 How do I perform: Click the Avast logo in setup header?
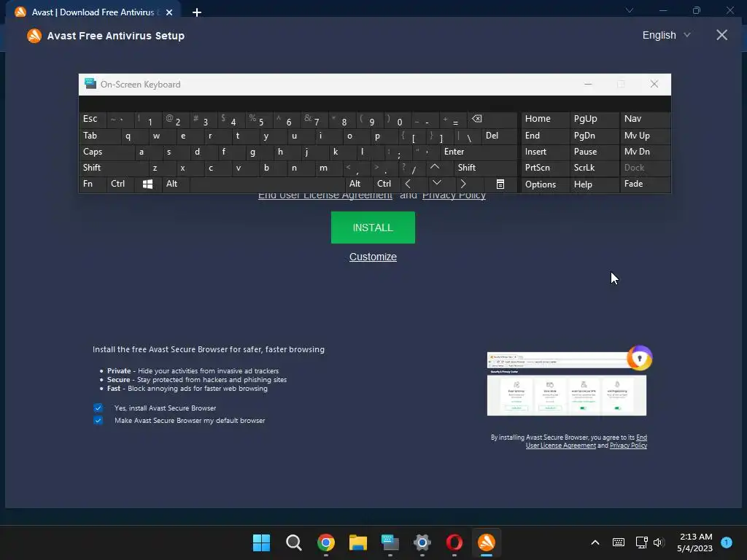(x=34, y=36)
